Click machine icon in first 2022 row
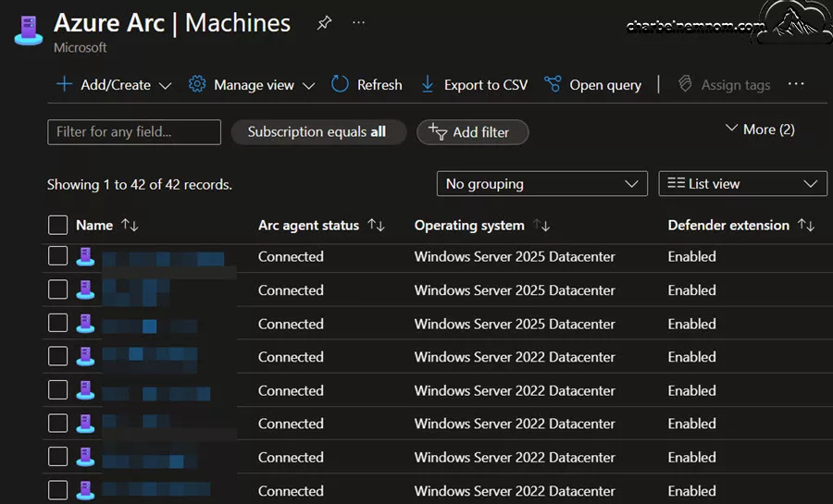Viewport: 833px width, 504px height. [x=85, y=357]
